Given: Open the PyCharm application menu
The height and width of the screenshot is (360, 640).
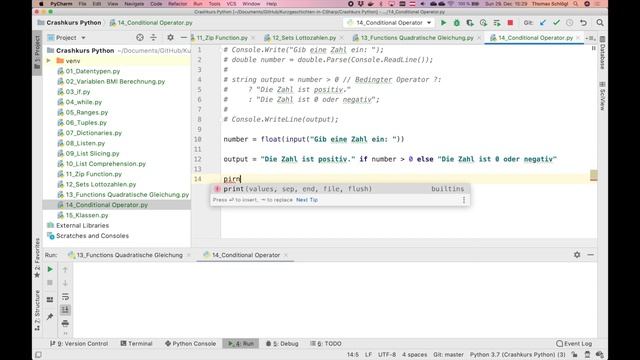Looking at the screenshot, I should 61,4.
